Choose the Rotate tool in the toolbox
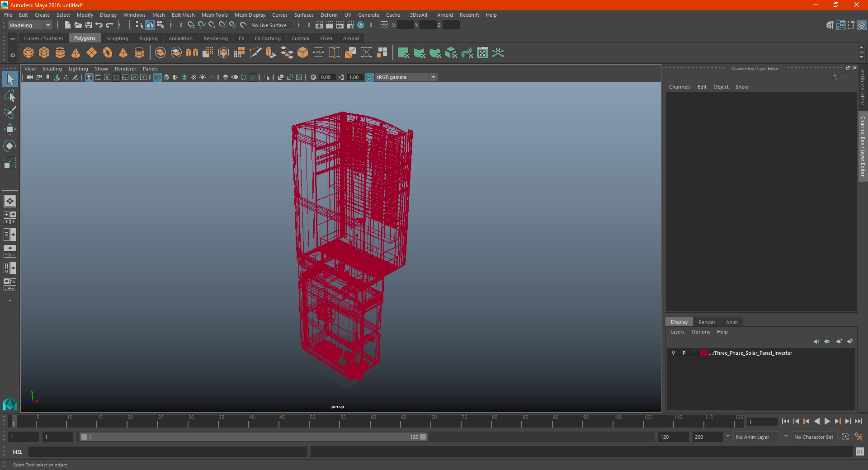The image size is (868, 470). [10, 146]
